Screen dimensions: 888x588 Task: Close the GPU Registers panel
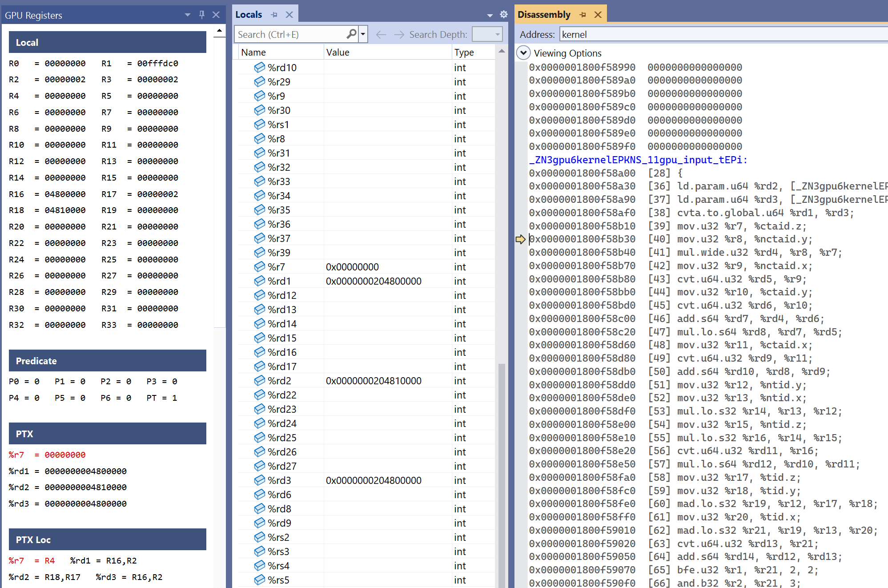pos(216,15)
